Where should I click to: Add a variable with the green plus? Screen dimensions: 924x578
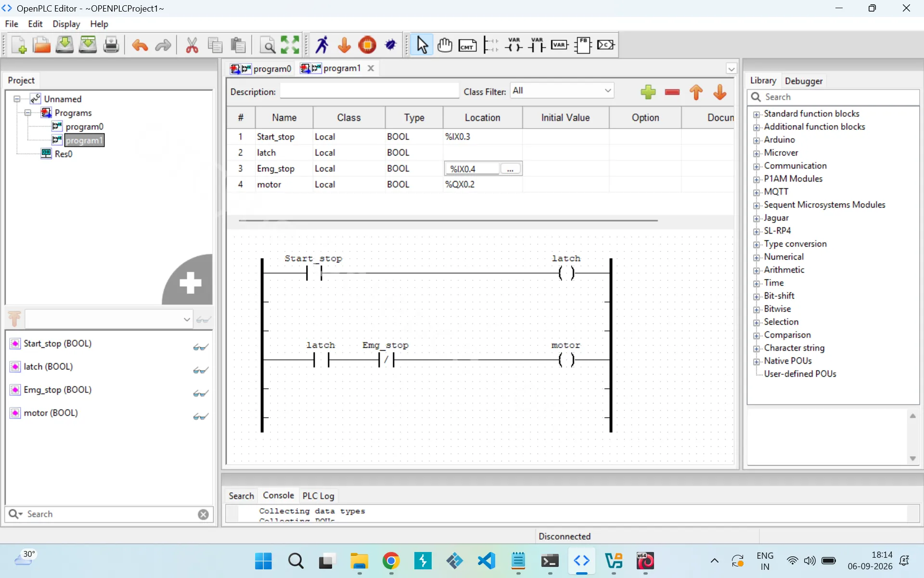648,92
